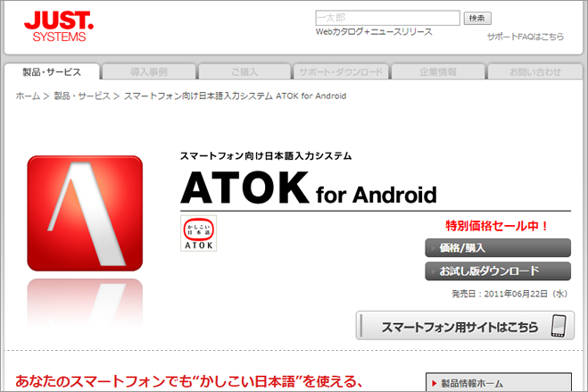Open the サポートFAQはこちら link
This screenshot has width=588, height=392.
tap(525, 37)
